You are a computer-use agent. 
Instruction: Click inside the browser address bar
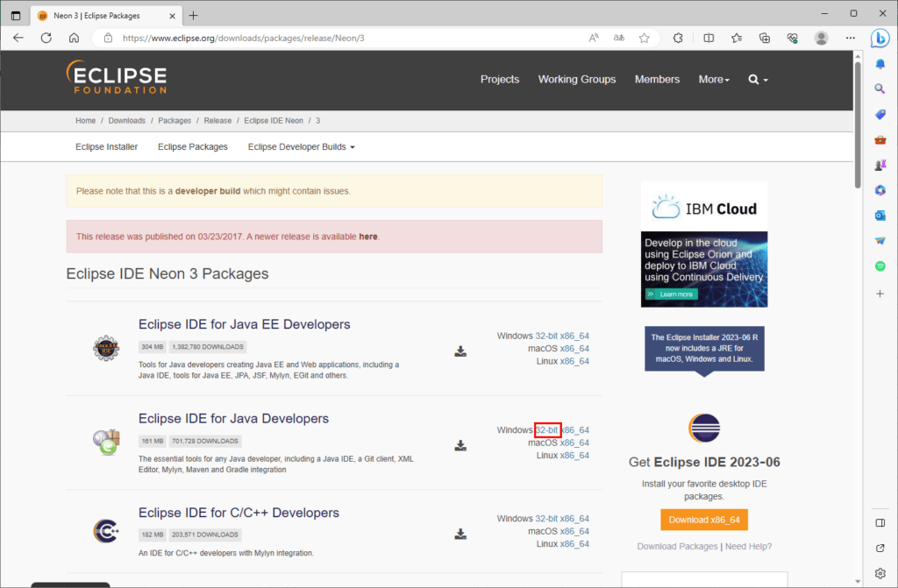[351, 38]
